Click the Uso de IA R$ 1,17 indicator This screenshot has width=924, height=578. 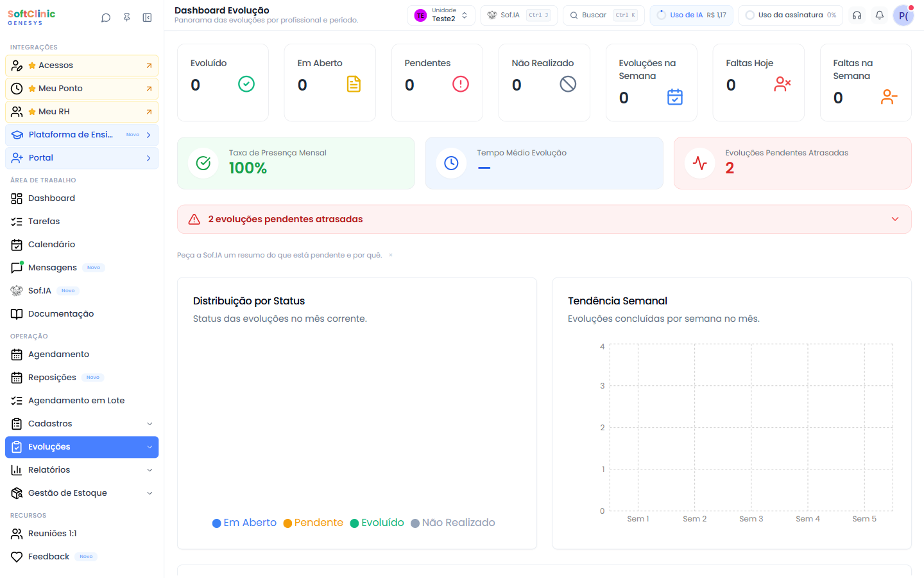pyautogui.click(x=692, y=15)
